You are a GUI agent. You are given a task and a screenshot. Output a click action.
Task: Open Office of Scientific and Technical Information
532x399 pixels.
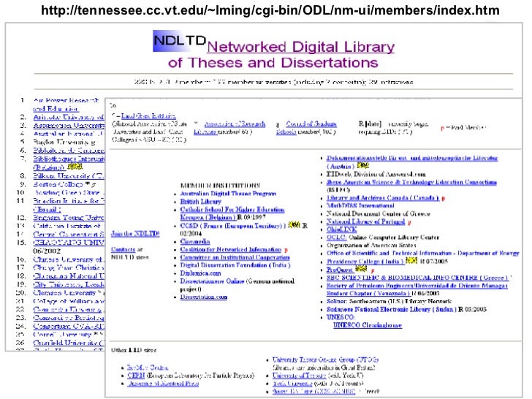point(422,253)
